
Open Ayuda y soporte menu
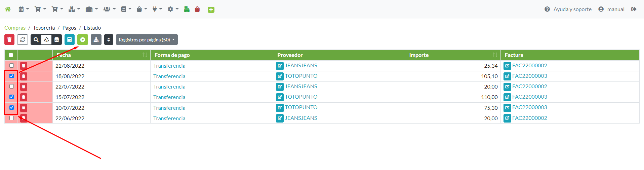pyautogui.click(x=568, y=9)
